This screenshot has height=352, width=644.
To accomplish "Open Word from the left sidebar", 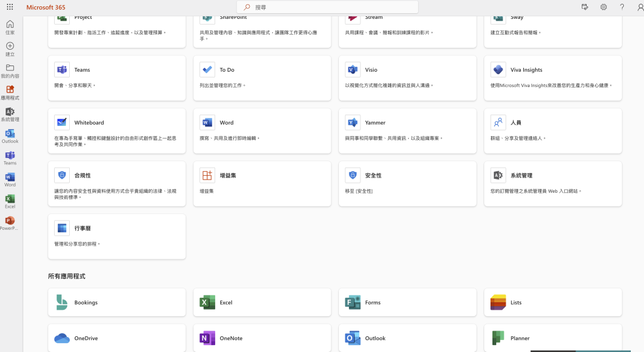I will [10, 179].
